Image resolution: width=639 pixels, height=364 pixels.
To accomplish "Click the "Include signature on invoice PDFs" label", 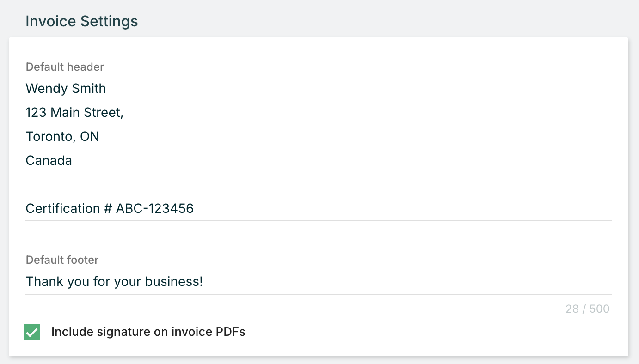I will pyautogui.click(x=148, y=332).
